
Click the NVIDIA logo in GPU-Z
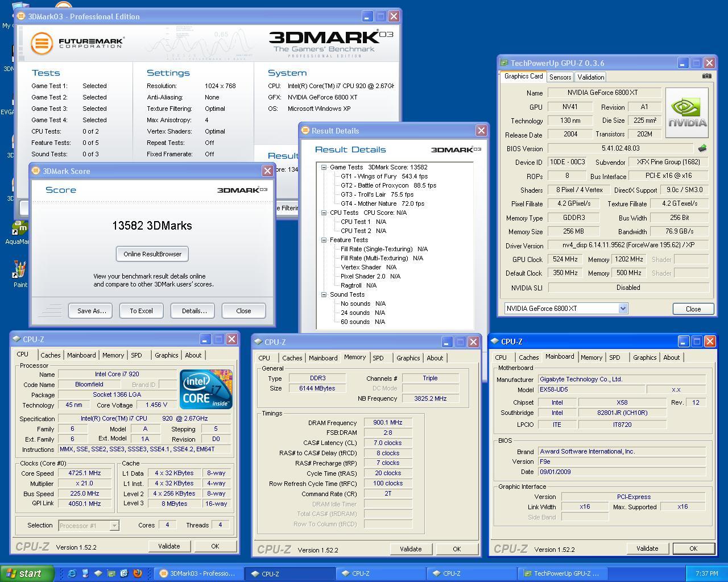(687, 113)
